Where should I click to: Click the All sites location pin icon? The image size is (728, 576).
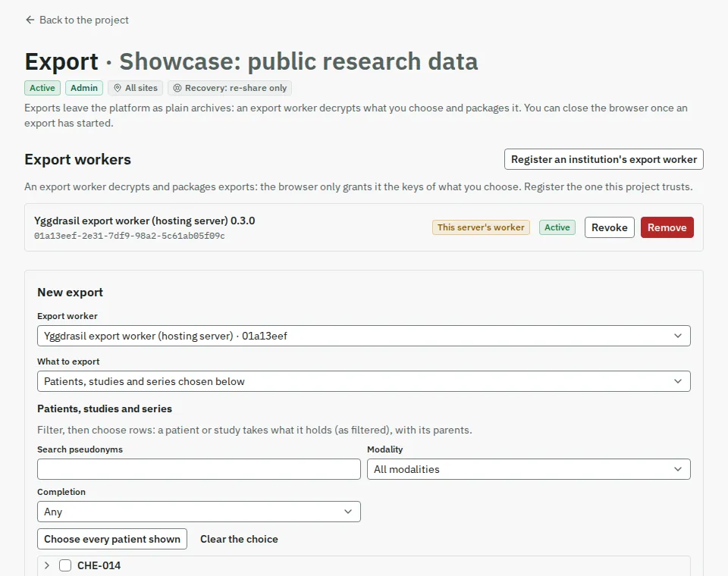[118, 88]
